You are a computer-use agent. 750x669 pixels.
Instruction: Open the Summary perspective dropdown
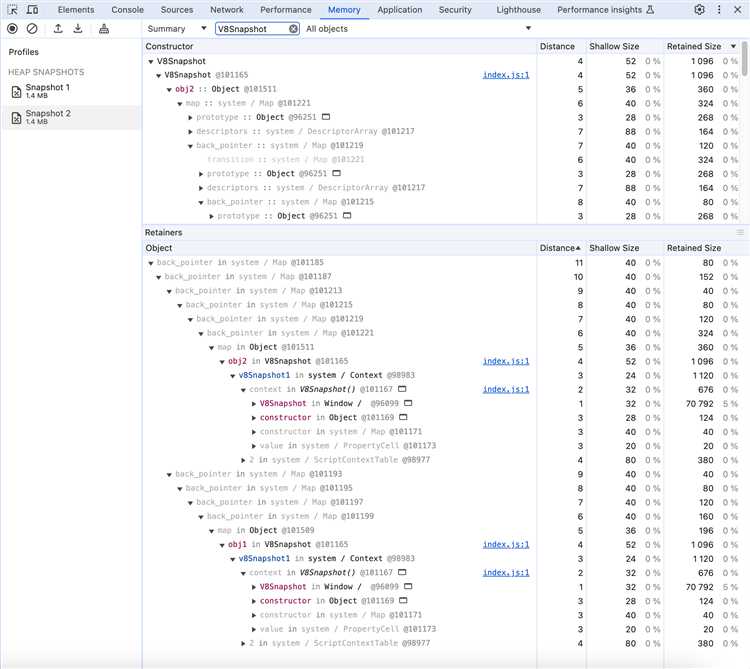coord(176,29)
